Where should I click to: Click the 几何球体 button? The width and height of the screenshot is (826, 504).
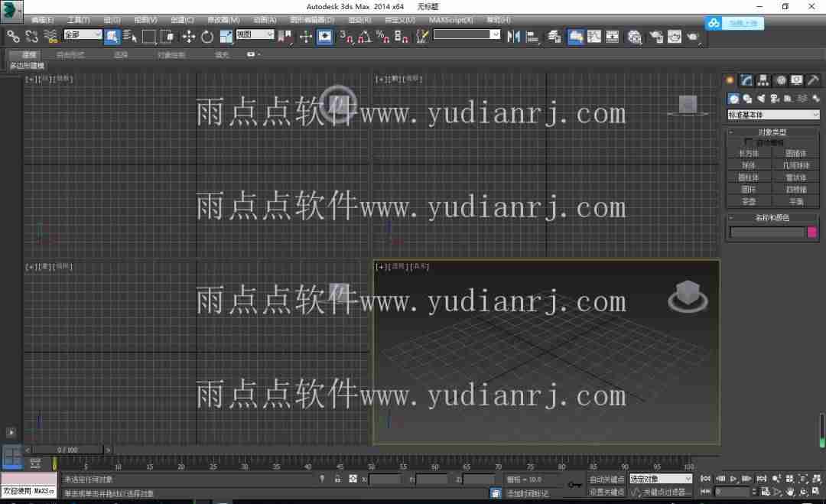tap(796, 165)
